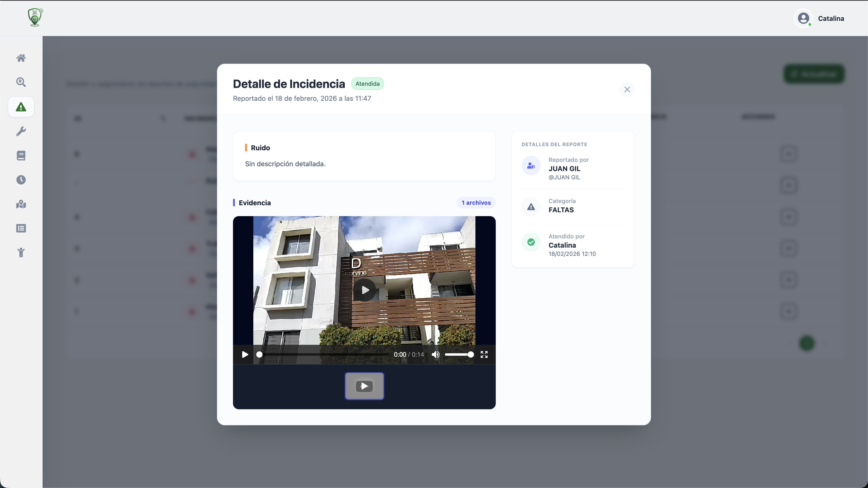This screenshot has height=488, width=868.
Task: Mute the video with speaker icon
Action: click(x=435, y=354)
